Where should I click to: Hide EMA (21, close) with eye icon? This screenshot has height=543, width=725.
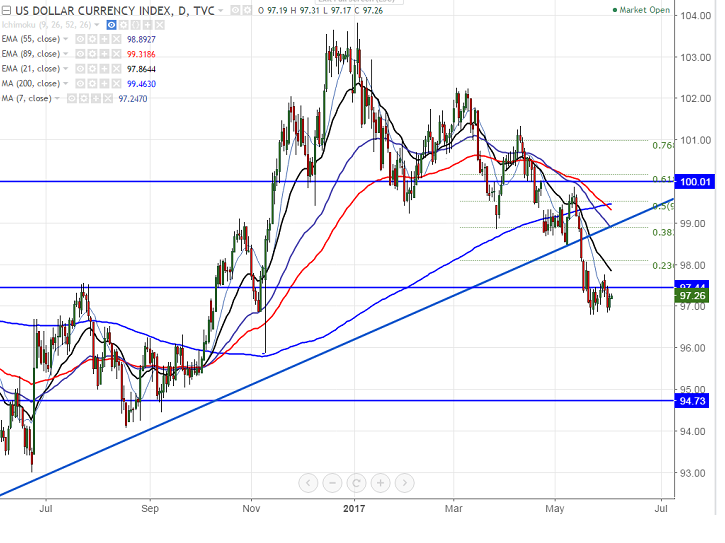point(80,69)
